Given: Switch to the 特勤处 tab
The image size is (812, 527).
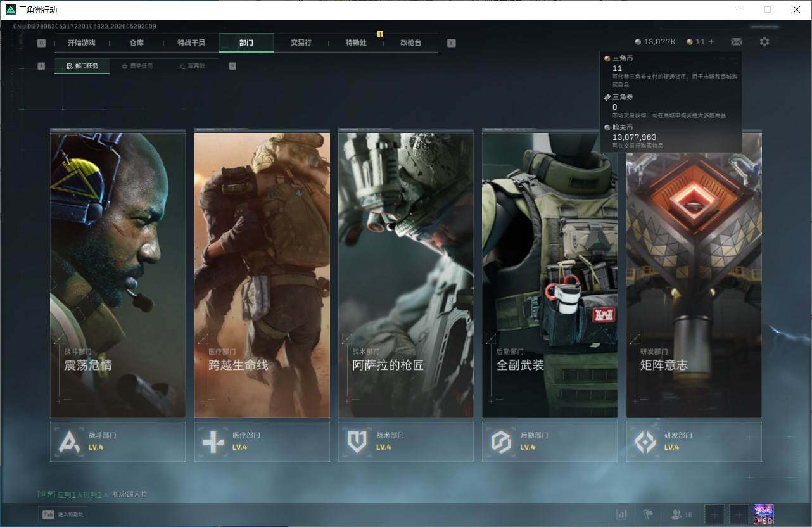Looking at the screenshot, I should tap(356, 43).
